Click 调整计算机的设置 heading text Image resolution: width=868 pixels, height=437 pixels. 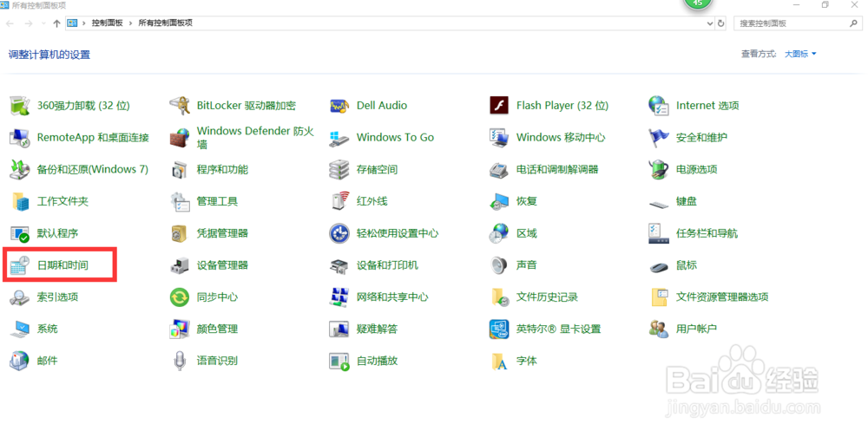[49, 55]
